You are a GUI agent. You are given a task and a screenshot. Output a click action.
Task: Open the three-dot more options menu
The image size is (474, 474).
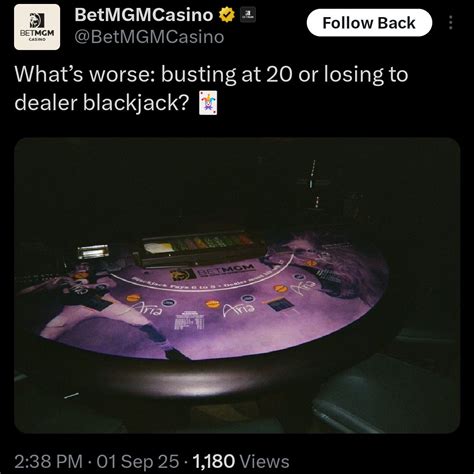451,23
